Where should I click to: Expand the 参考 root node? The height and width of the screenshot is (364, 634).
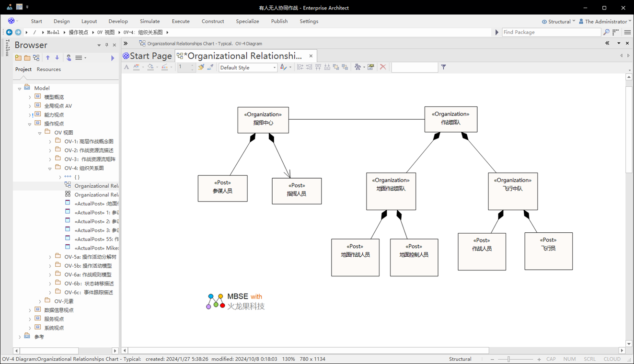click(20, 337)
